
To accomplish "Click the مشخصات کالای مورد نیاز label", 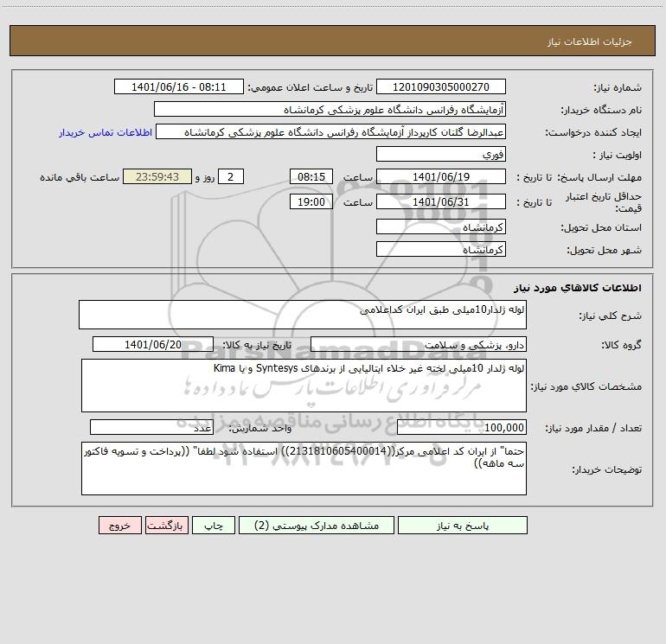I will (x=586, y=386).
